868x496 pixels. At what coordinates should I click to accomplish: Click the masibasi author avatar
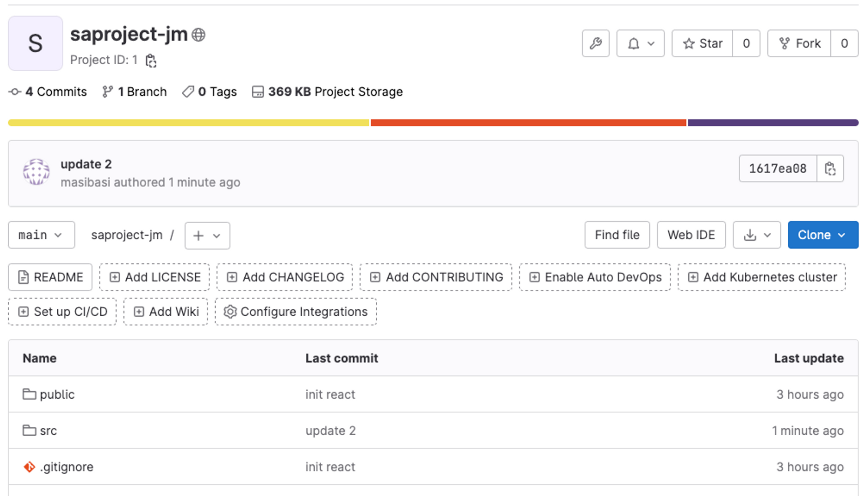coord(36,172)
